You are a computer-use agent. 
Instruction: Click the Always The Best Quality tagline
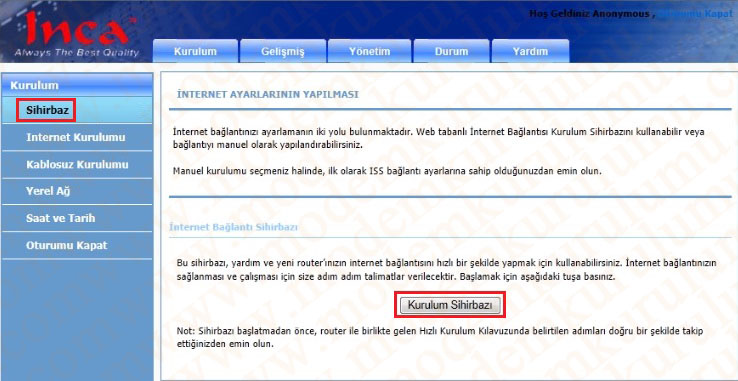[77, 53]
